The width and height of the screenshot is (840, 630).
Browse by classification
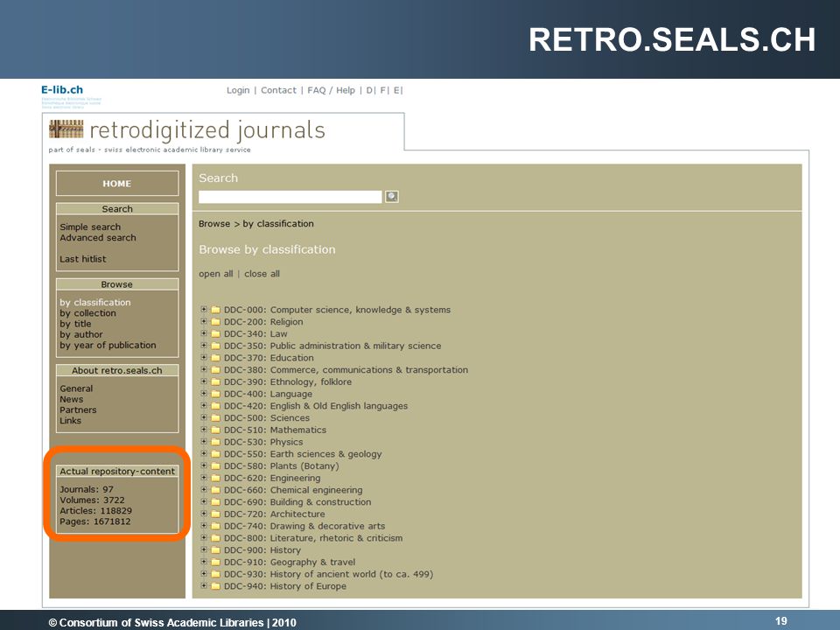(x=94, y=302)
